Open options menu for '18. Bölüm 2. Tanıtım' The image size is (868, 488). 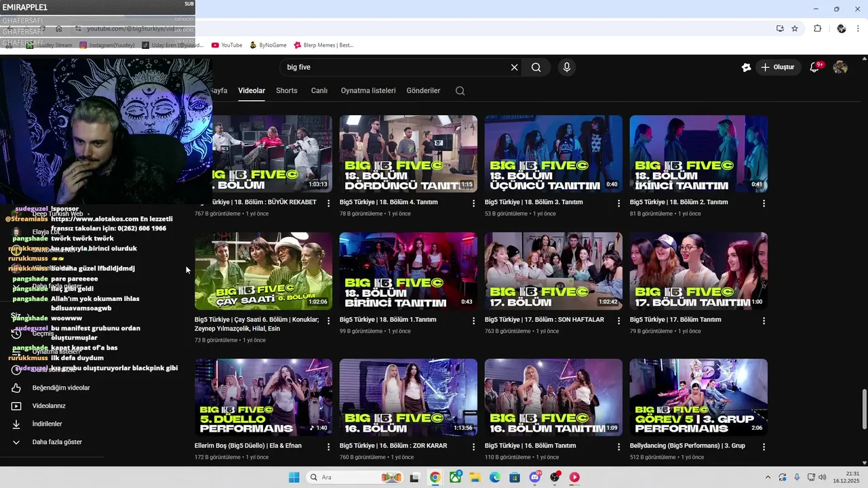click(x=764, y=203)
